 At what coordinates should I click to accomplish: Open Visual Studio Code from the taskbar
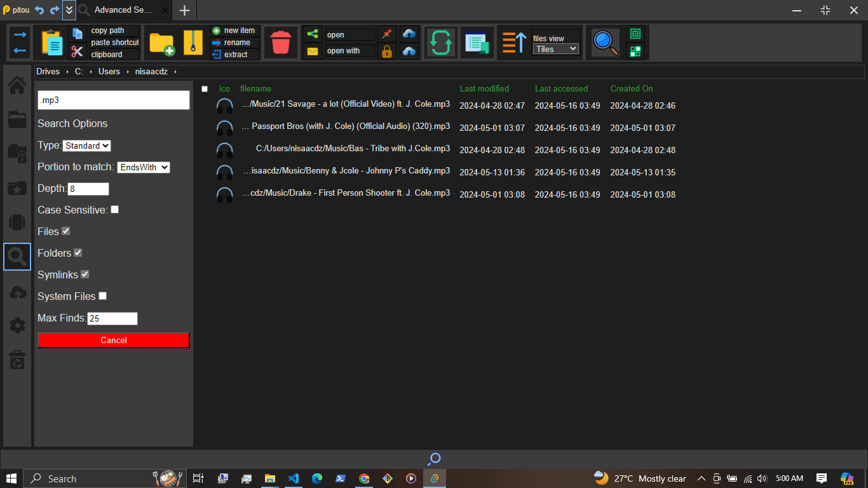coord(293,478)
